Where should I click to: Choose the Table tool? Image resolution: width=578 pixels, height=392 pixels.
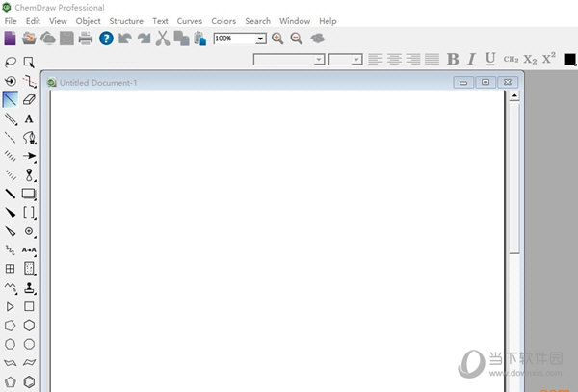point(11,269)
